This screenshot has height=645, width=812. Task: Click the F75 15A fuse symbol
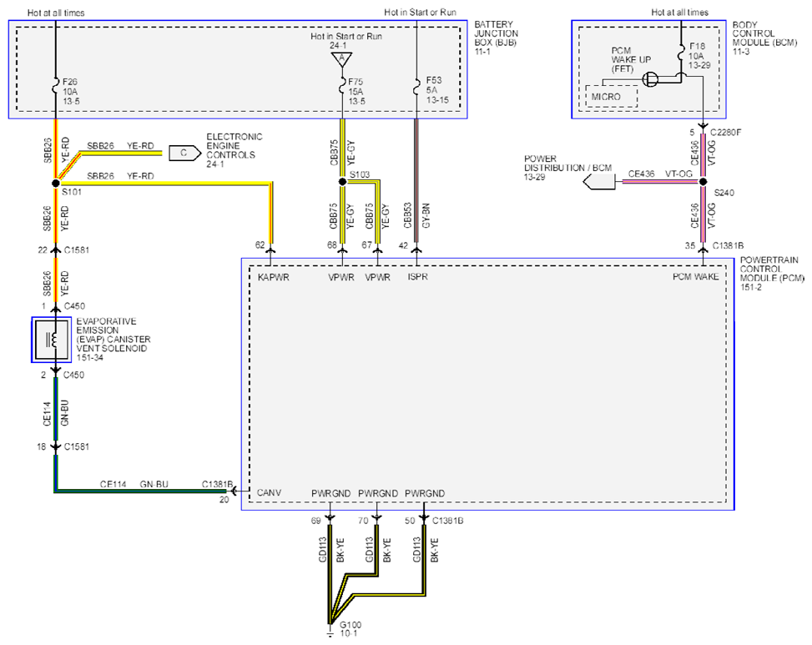coord(342,85)
